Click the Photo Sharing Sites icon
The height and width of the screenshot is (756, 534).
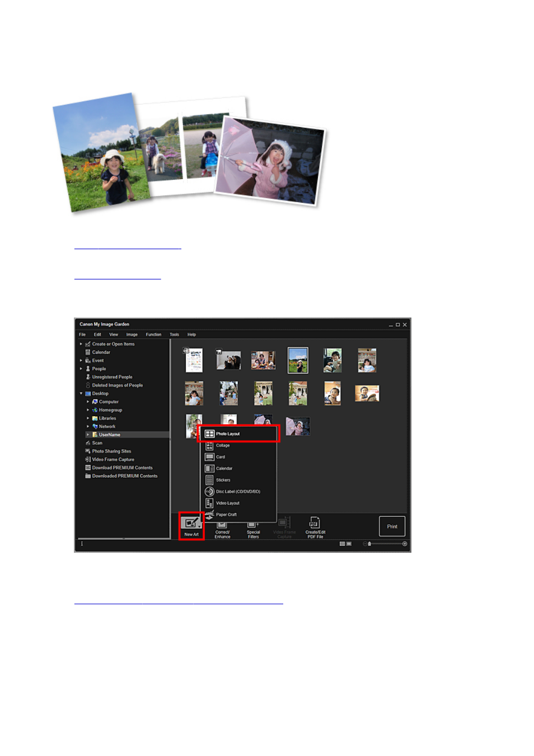(x=88, y=451)
